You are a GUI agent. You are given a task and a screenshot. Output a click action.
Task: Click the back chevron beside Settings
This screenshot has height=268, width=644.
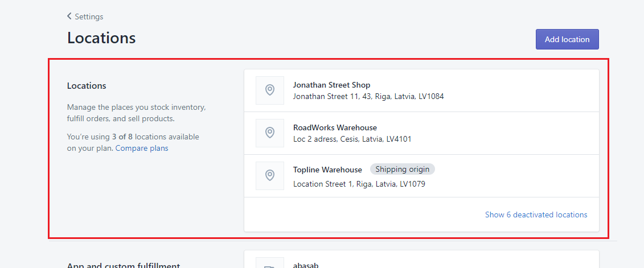pos(69,17)
